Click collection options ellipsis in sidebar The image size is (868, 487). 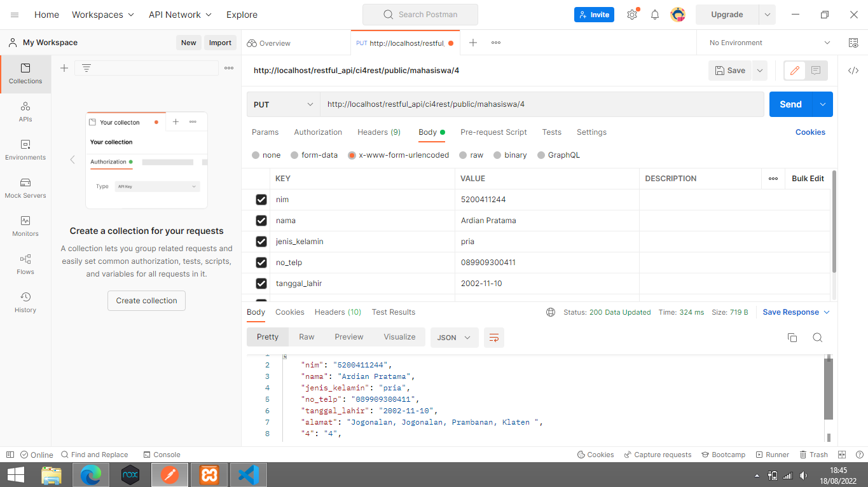tap(229, 68)
